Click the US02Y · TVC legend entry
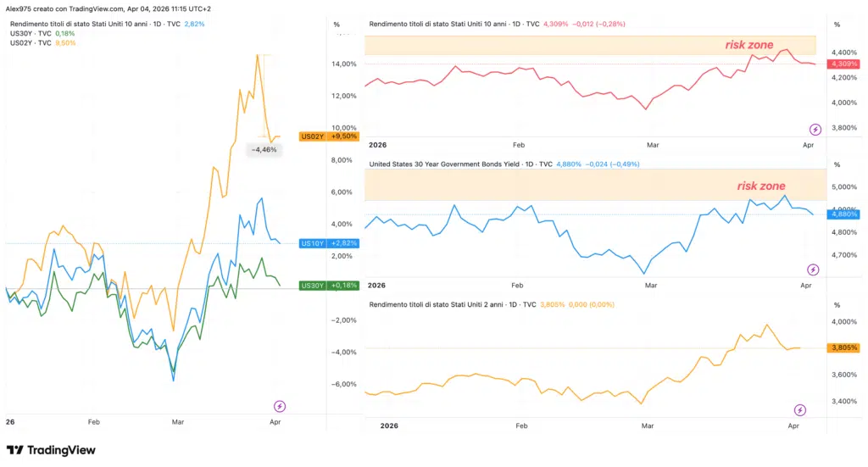Image resolution: width=868 pixels, height=467 pixels. click(x=31, y=42)
